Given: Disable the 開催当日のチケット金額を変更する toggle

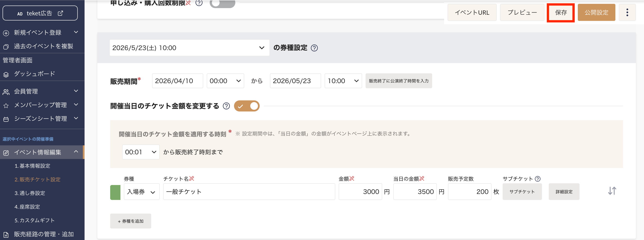Looking at the screenshot, I should point(246,106).
